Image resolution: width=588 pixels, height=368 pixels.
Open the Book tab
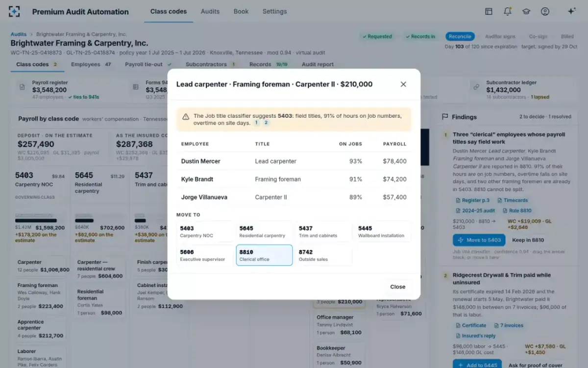(x=241, y=11)
